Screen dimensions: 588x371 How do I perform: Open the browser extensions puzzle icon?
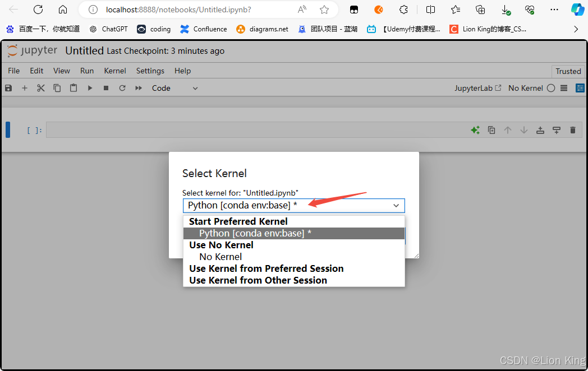click(x=403, y=10)
